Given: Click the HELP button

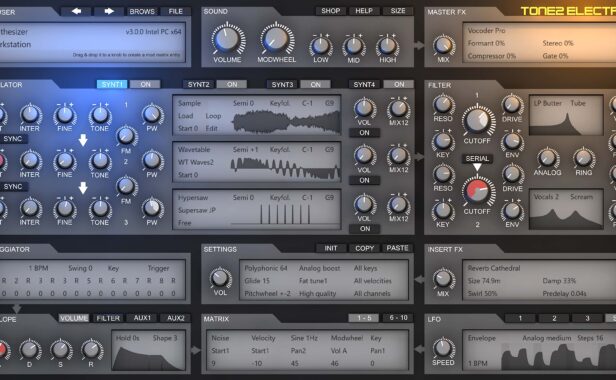Looking at the screenshot, I should tap(364, 11).
